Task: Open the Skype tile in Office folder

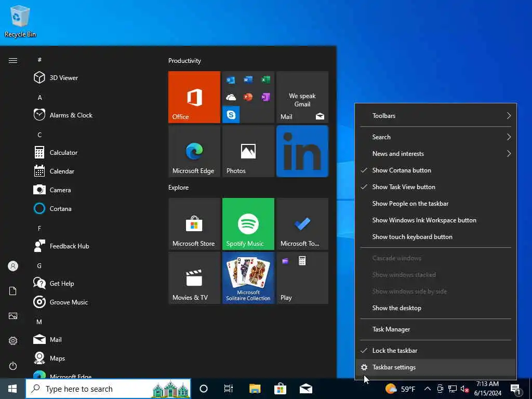Action: (231, 115)
